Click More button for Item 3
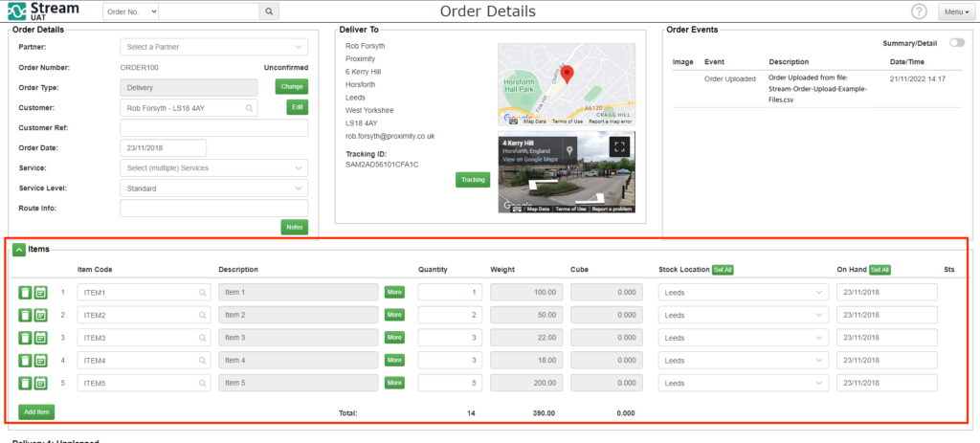Viewport: 980px width, 443px height. [394, 338]
